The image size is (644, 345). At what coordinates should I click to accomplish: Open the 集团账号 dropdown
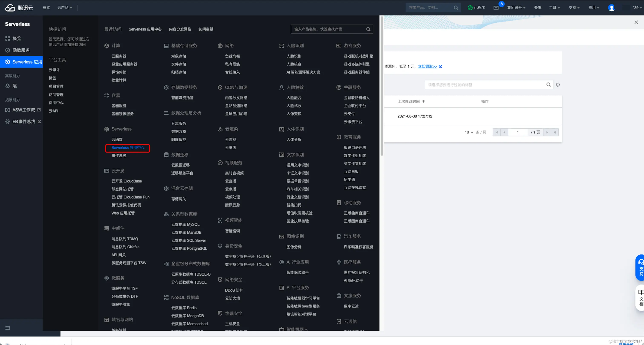point(516,8)
